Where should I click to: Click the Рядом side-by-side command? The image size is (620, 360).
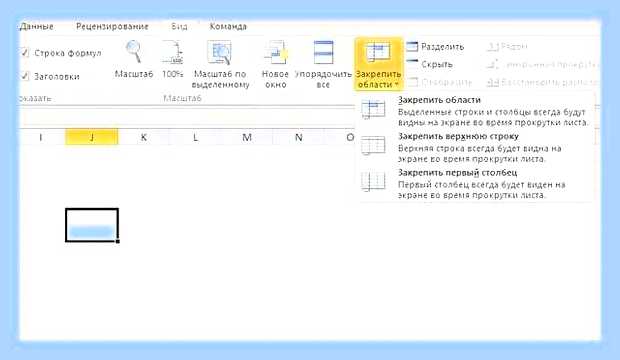point(507,47)
